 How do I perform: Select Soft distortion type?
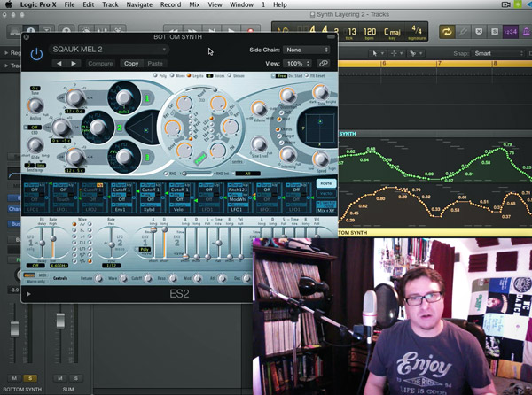[x=281, y=112]
